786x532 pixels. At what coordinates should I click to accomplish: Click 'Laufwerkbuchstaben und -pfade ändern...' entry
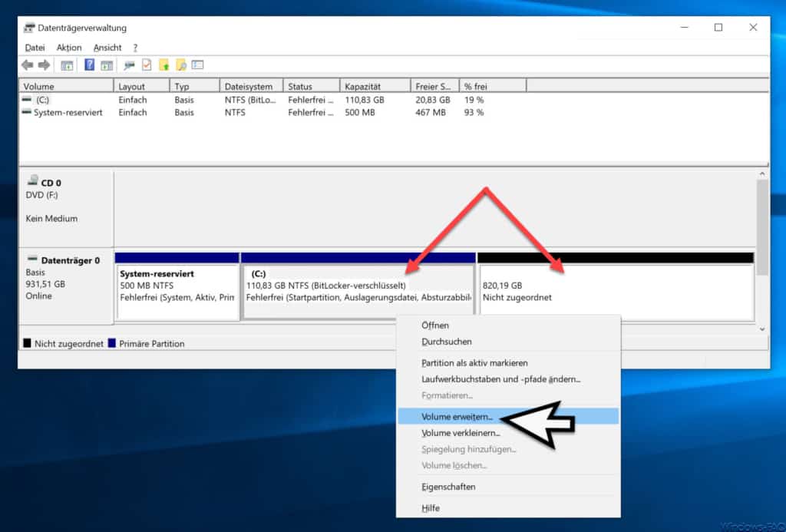pos(500,379)
